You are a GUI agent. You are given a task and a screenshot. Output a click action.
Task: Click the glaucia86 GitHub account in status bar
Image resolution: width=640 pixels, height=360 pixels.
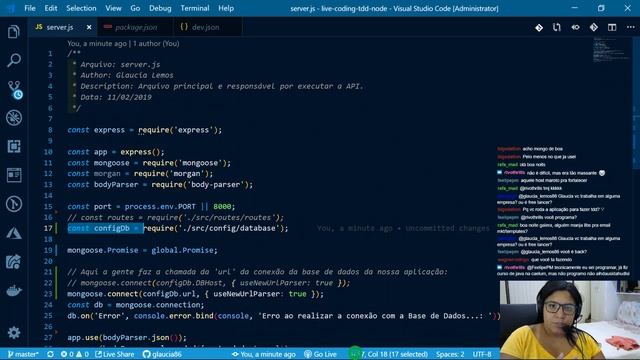162,354
